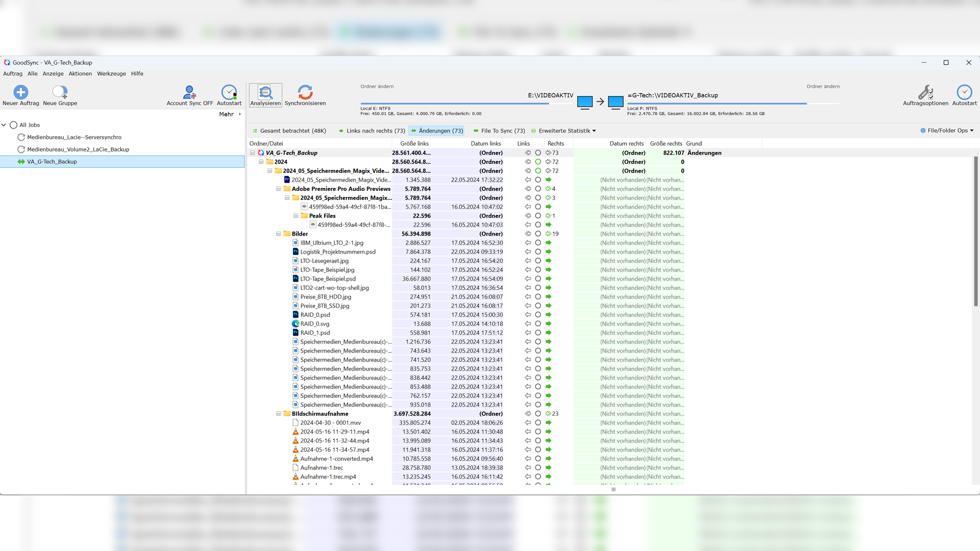Viewport: 980px width, 551px height.
Task: Collapse the Bildschirmaufnahme folder
Action: tap(279, 414)
